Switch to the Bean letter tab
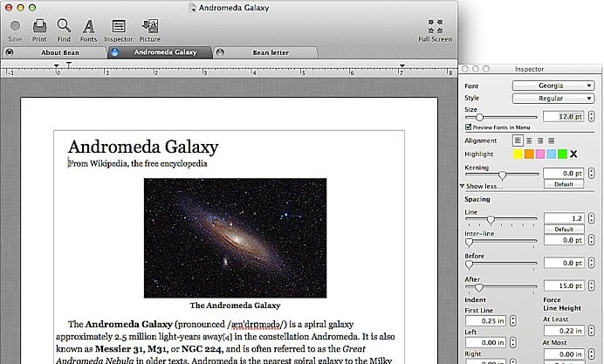 tap(266, 52)
